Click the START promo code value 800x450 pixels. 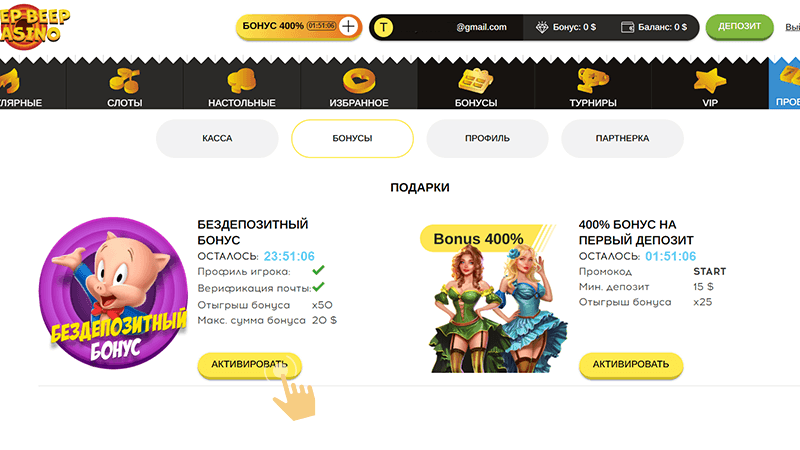[710, 271]
